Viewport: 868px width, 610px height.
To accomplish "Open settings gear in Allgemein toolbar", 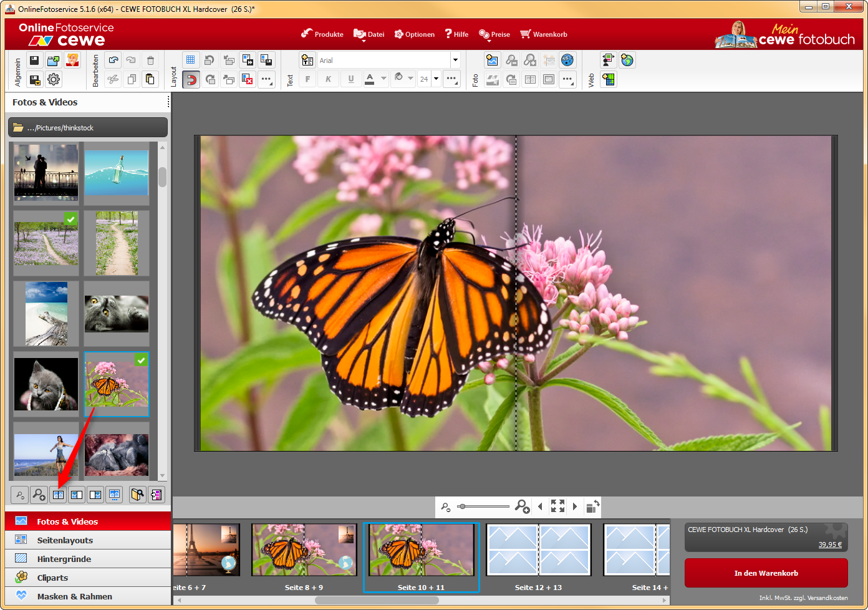I will click(x=54, y=79).
